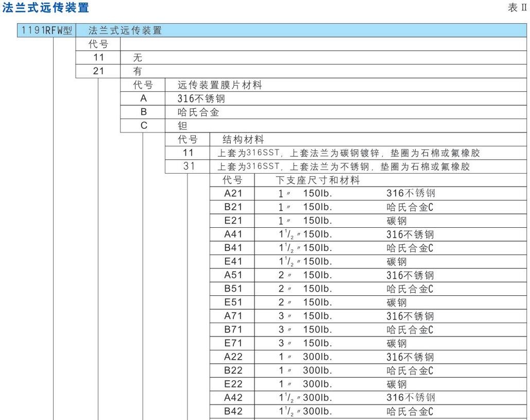Image resolution: width=530 pixels, height=420 pixels.
Task: Select the E41 code cell
Action: click(x=233, y=262)
